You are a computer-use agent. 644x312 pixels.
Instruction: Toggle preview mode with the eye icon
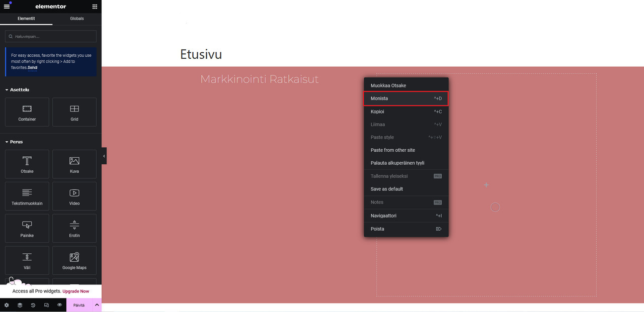tap(59, 305)
